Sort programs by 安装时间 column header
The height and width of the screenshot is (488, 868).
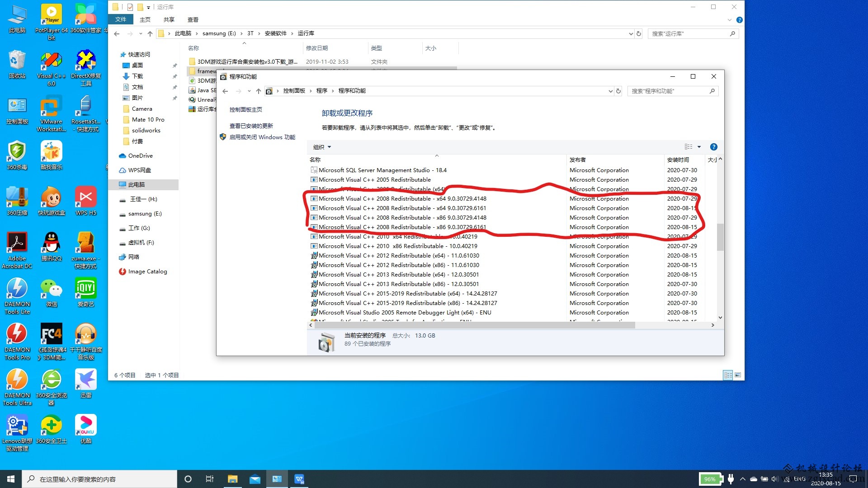click(684, 160)
